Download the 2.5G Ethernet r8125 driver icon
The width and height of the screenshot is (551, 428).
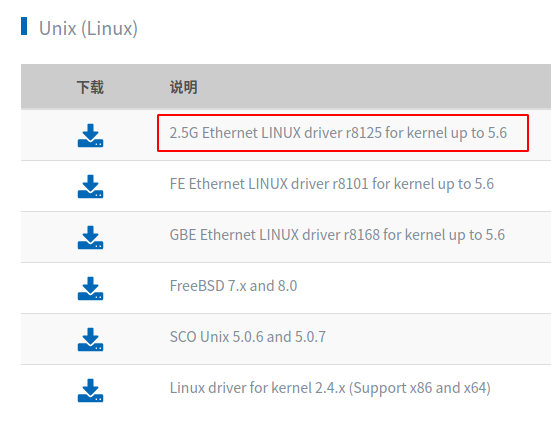[x=90, y=135]
